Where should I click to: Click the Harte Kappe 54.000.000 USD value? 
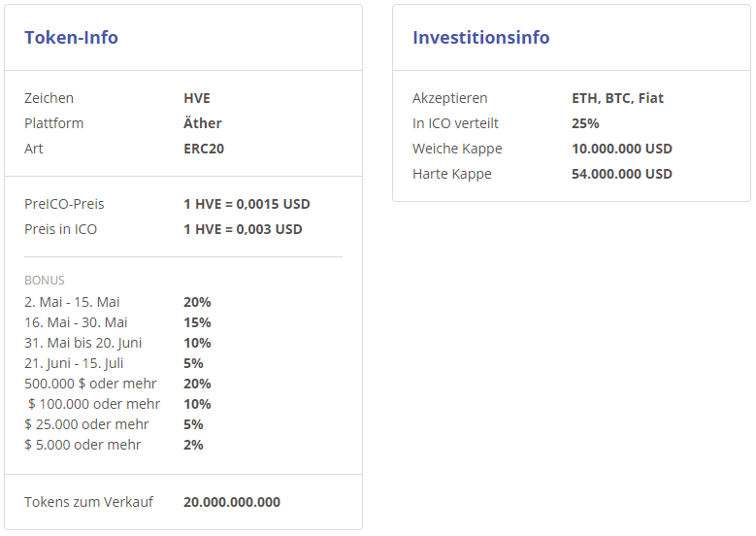click(x=622, y=174)
